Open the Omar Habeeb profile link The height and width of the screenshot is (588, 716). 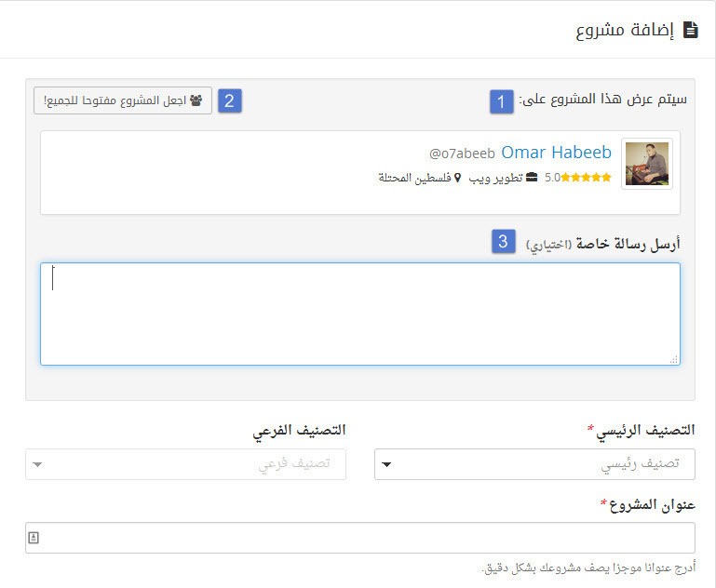pos(556,153)
